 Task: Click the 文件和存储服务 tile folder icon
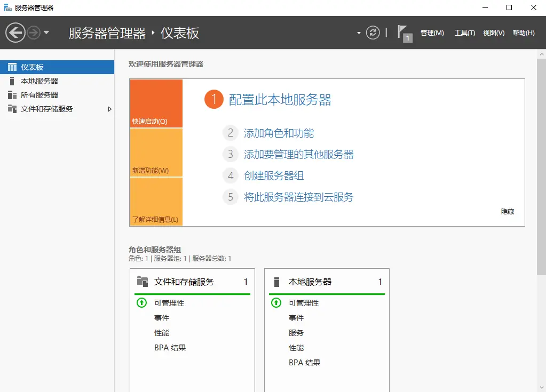point(143,282)
